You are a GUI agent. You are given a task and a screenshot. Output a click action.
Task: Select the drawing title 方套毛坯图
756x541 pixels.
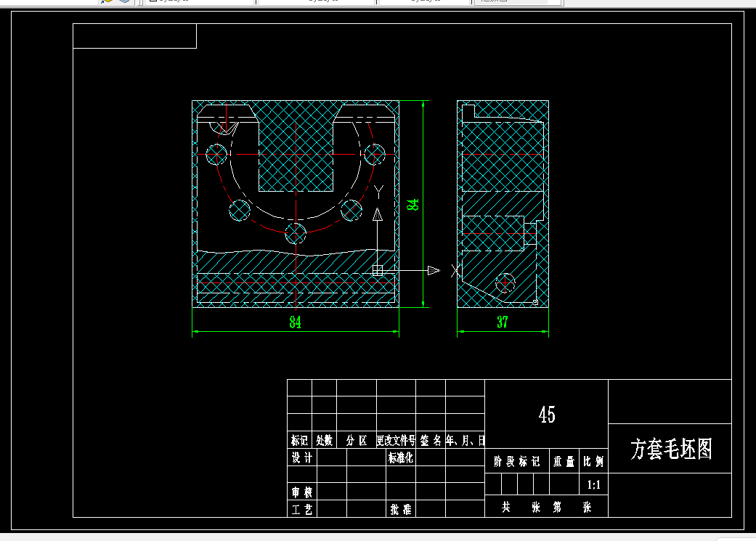pyautogui.click(x=671, y=449)
